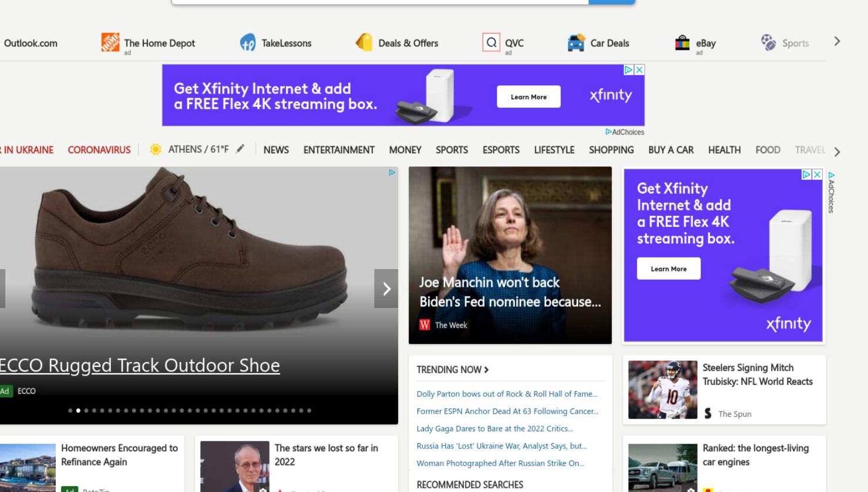Open the Esports tab
Viewport: 868px width, 492px height.
(501, 150)
